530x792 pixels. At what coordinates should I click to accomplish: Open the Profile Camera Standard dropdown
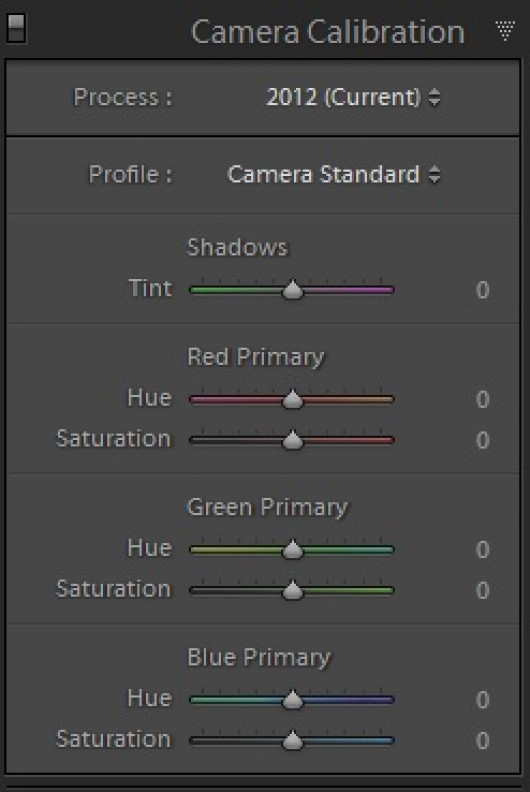333,175
